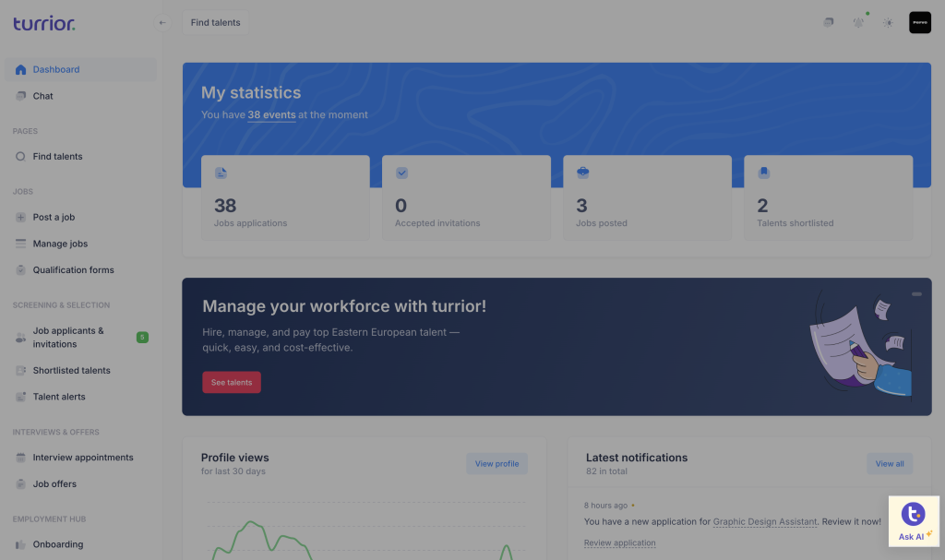Dismiss the workforce banner minimize bar
The width and height of the screenshot is (945, 560).
[916, 294]
